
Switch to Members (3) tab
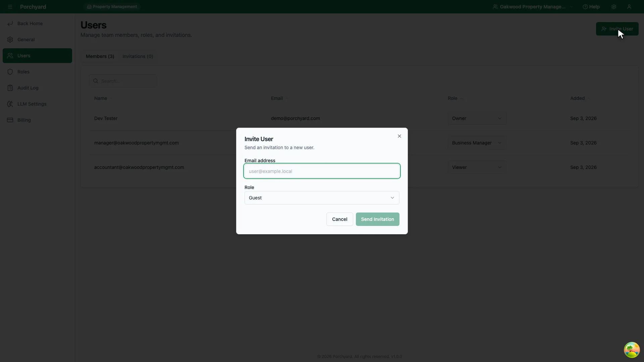click(x=100, y=56)
